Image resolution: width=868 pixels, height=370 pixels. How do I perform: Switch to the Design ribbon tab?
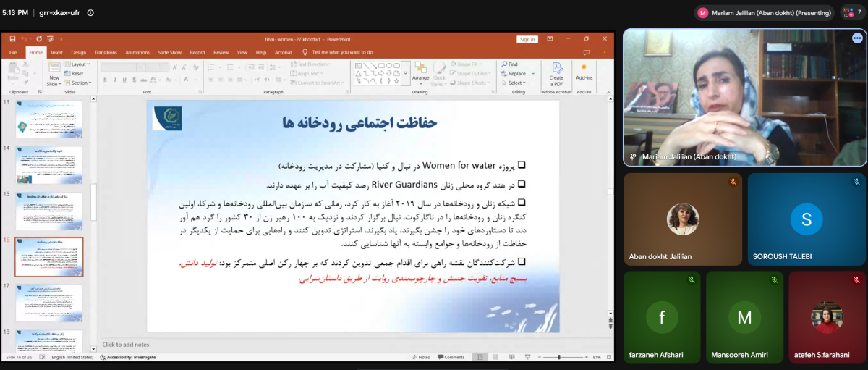(x=78, y=52)
